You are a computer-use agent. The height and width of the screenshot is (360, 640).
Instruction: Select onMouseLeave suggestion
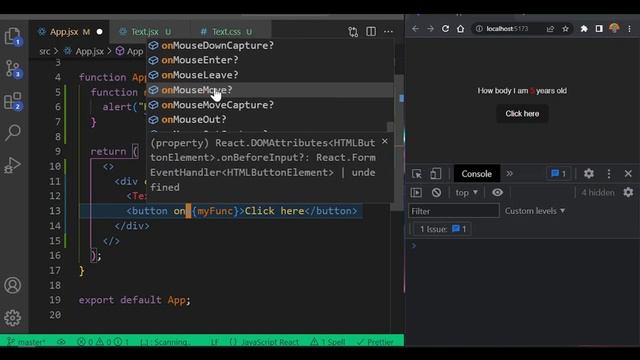point(270,75)
